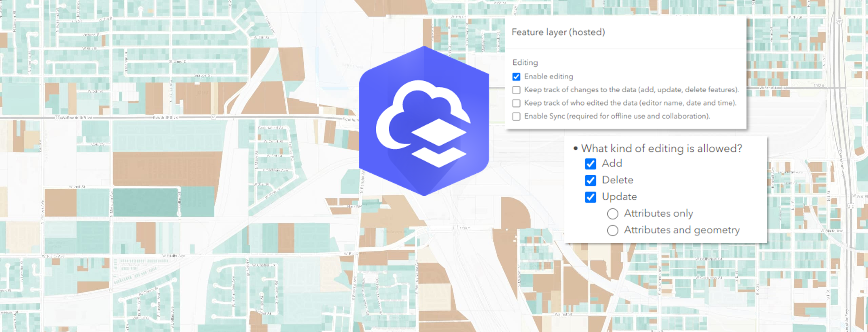The width and height of the screenshot is (868, 332).
Task: Click the Broadway Ave label near Greenwood St
Action: 275,170
